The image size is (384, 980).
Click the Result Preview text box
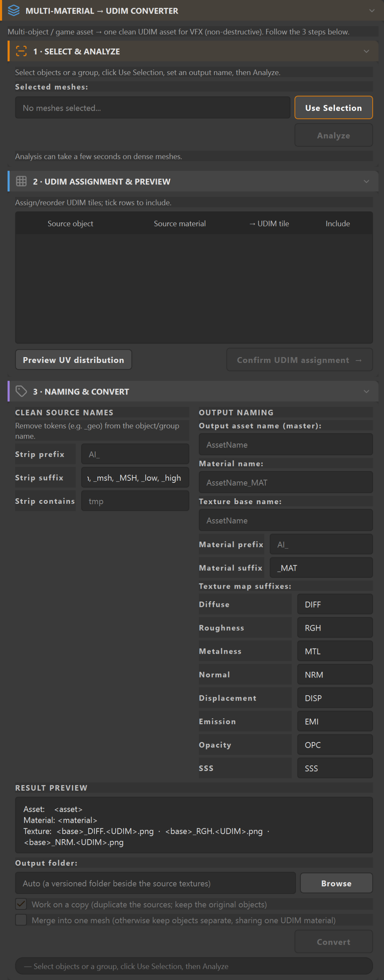point(193,825)
